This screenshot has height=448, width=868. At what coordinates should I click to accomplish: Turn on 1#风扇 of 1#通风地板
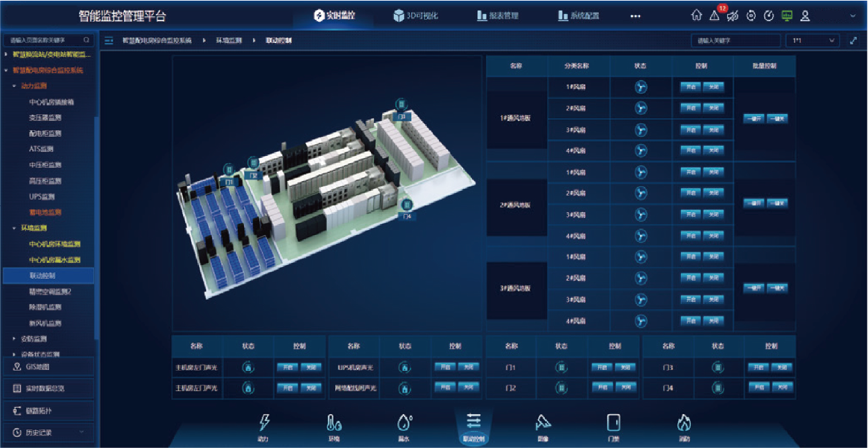pyautogui.click(x=690, y=87)
